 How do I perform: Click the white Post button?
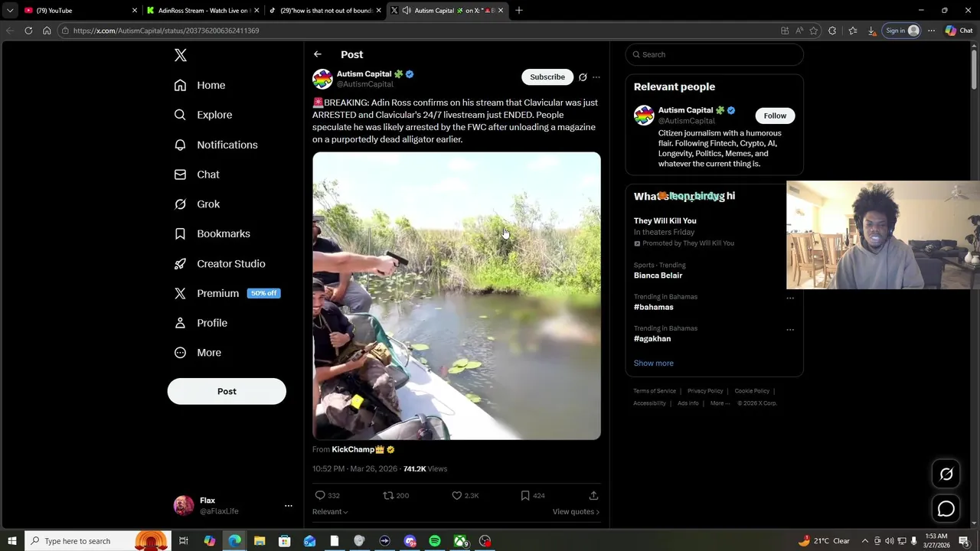227,391
